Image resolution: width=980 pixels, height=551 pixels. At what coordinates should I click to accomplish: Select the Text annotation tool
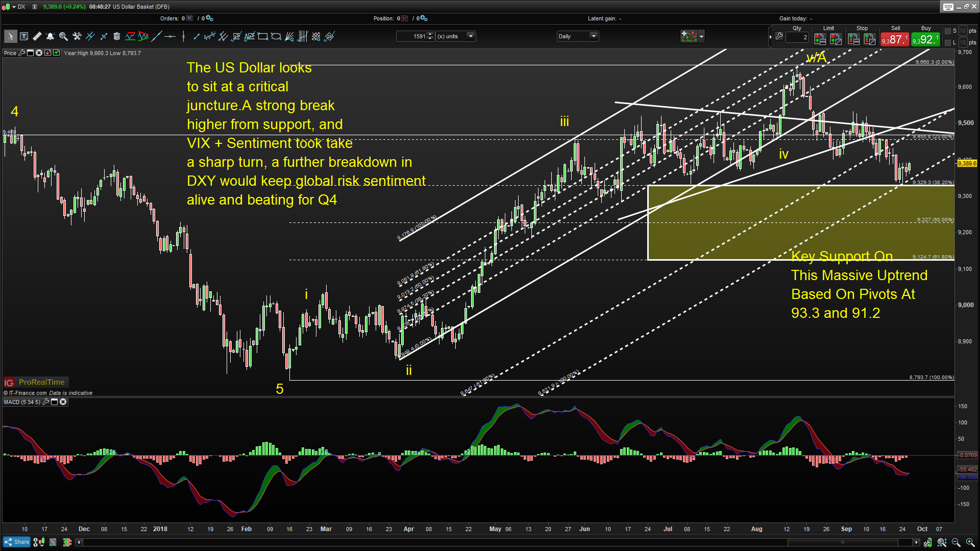tap(24, 36)
